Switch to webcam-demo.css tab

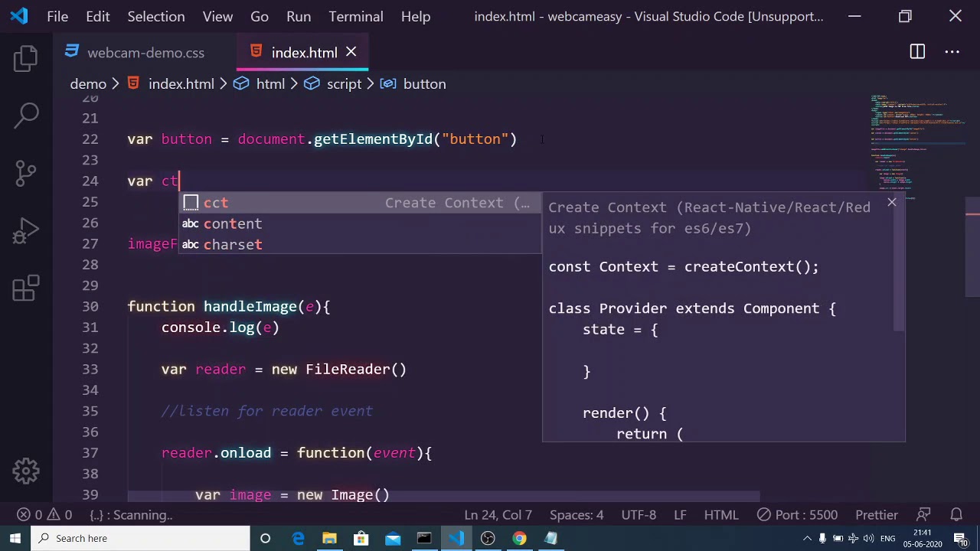(145, 53)
